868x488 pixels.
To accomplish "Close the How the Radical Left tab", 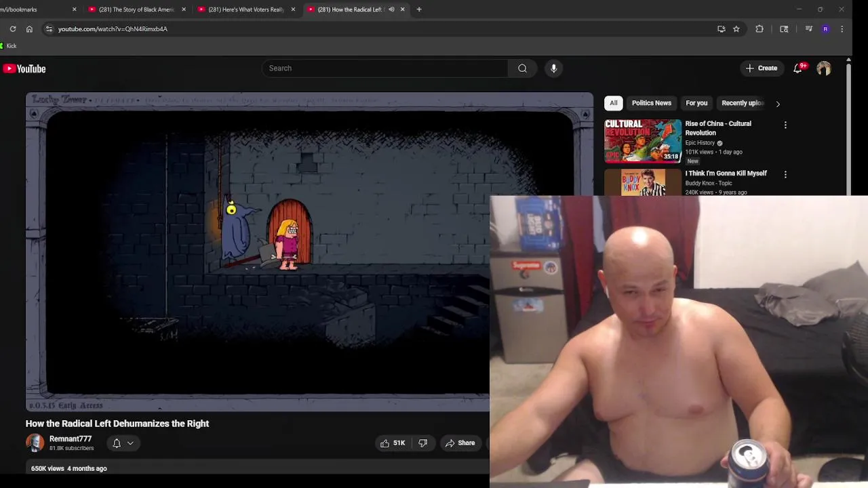I will [403, 9].
